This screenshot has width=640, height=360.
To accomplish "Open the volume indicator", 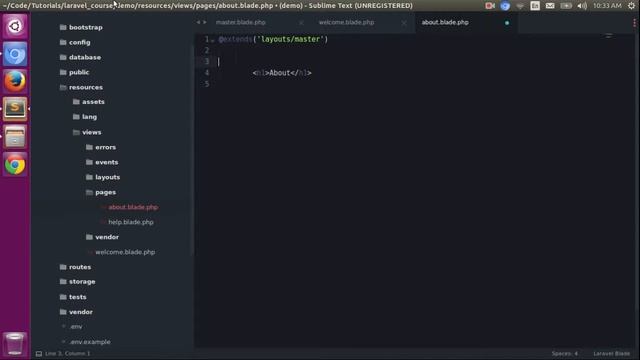I will [x=582, y=6].
